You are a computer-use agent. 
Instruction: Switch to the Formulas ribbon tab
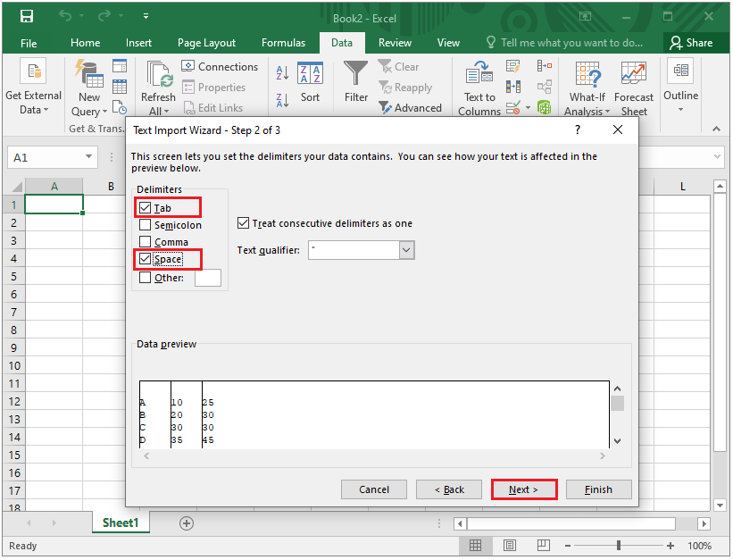283,42
